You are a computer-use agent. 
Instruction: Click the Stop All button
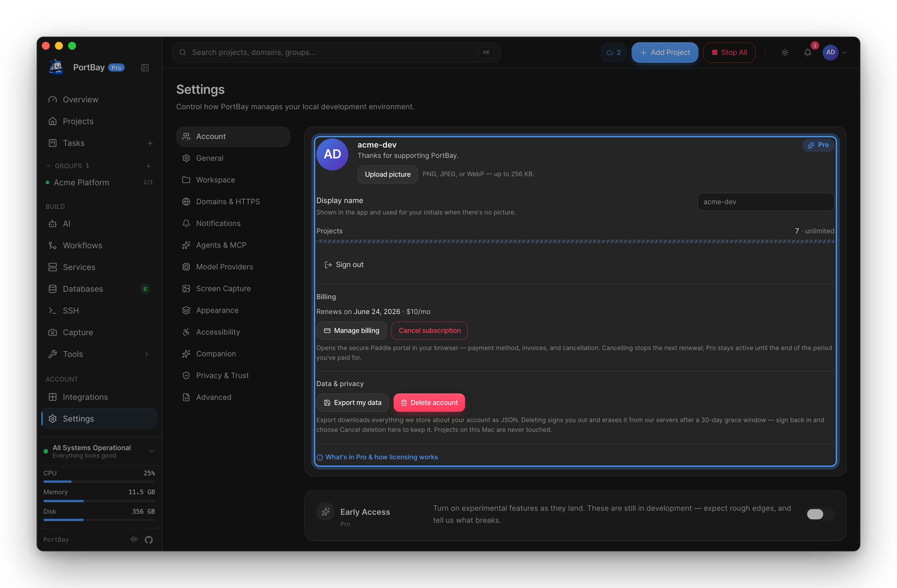pyautogui.click(x=729, y=52)
